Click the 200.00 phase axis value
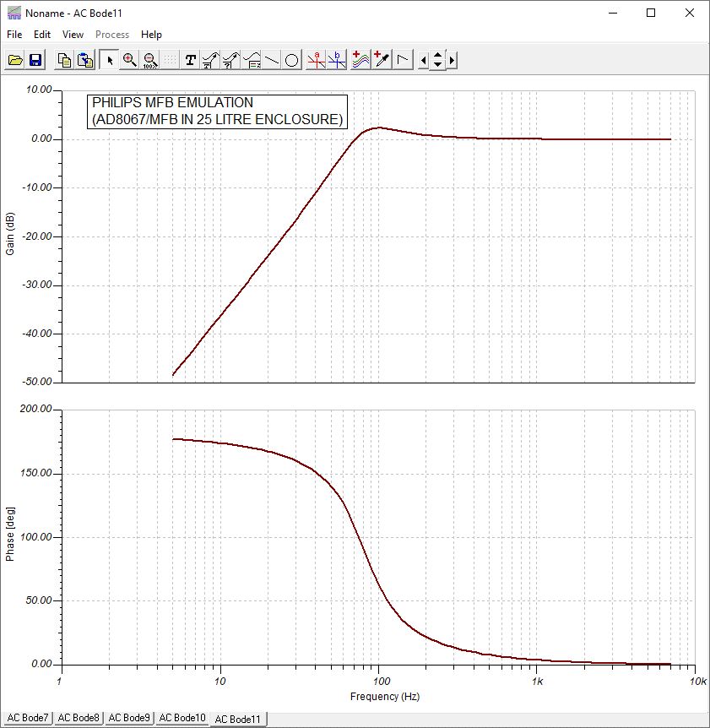 click(35, 409)
